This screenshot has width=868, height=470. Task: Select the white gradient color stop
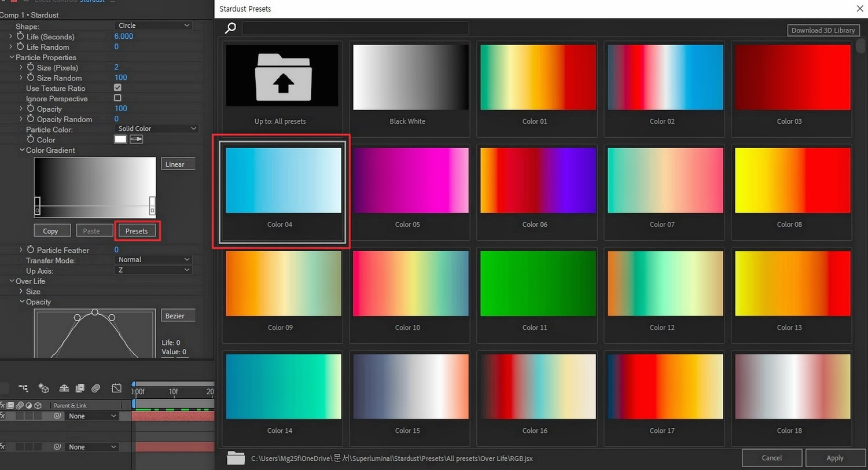152,205
